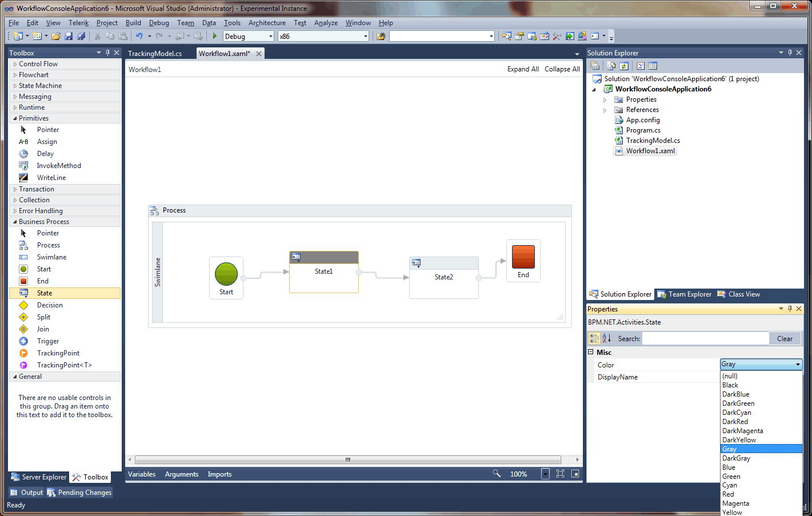This screenshot has width=812, height=516.
Task: Clear the Properties search box
Action: [x=785, y=338]
